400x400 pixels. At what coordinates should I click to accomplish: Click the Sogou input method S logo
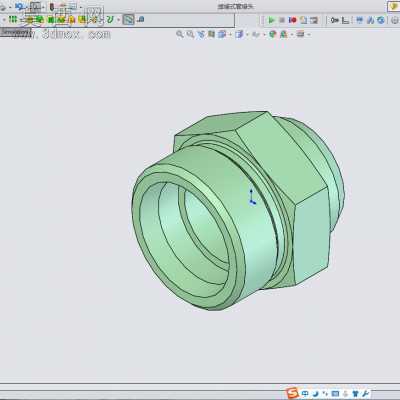pos(292,393)
